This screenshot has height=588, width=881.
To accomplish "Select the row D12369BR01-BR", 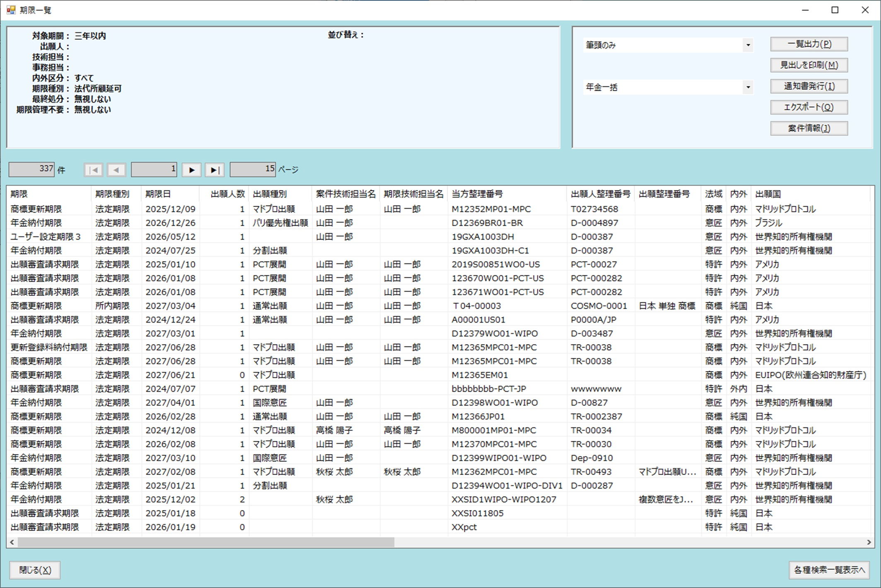I will tap(439, 223).
